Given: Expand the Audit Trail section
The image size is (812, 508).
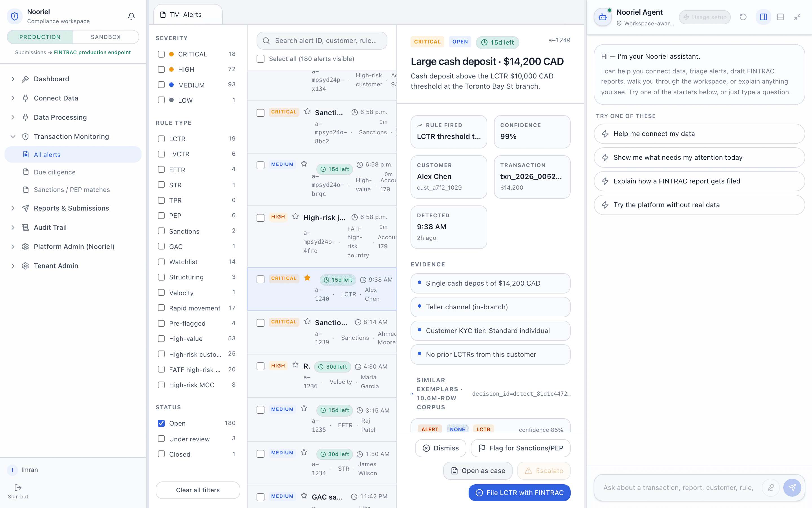Looking at the screenshot, I should click(x=13, y=227).
